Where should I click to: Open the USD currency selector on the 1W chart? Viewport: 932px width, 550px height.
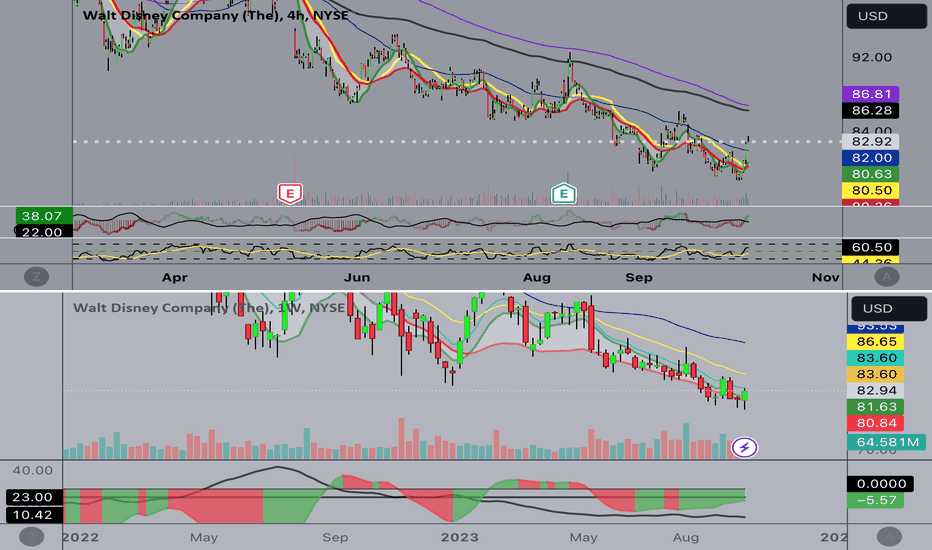891,309
